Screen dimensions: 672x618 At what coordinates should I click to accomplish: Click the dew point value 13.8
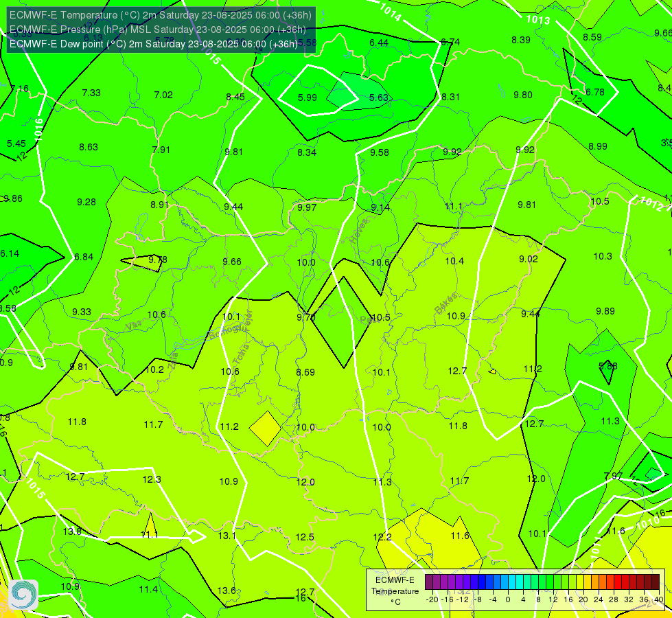tap(72, 531)
